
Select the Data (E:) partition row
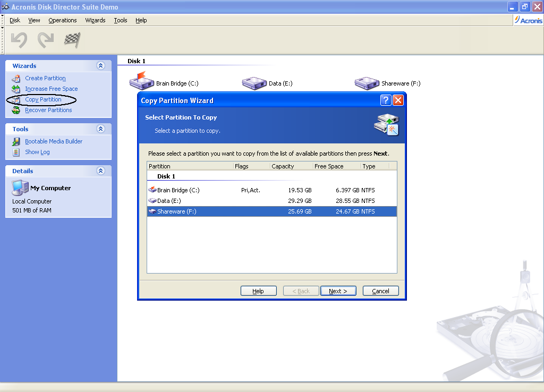point(272,200)
